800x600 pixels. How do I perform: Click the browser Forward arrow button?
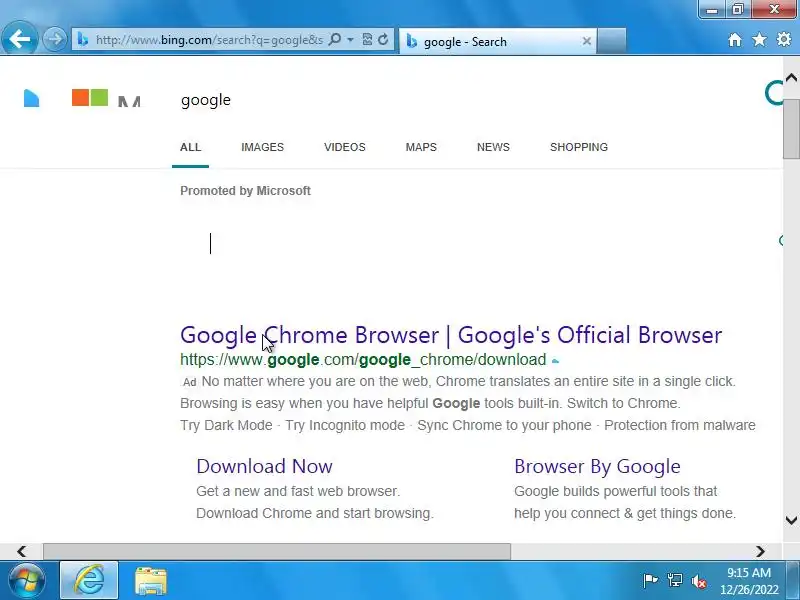54,39
